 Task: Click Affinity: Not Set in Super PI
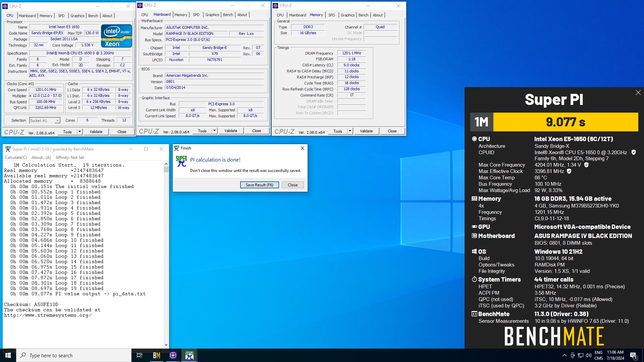(x=70, y=158)
